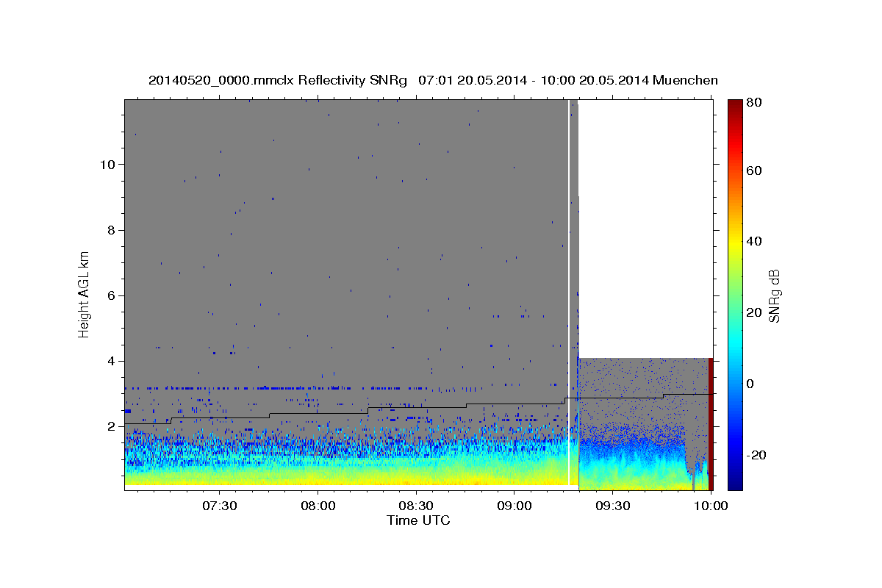
Task: Click the plot title text at the top
Action: 433,80
